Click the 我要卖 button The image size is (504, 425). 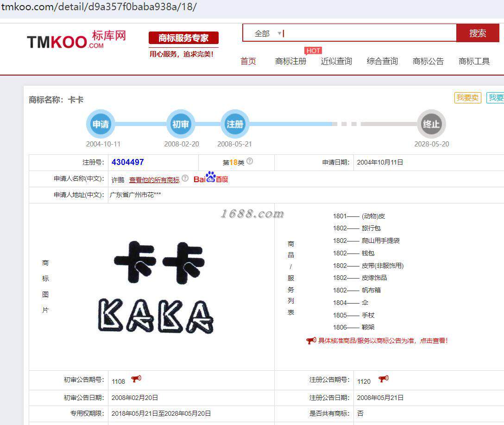468,98
